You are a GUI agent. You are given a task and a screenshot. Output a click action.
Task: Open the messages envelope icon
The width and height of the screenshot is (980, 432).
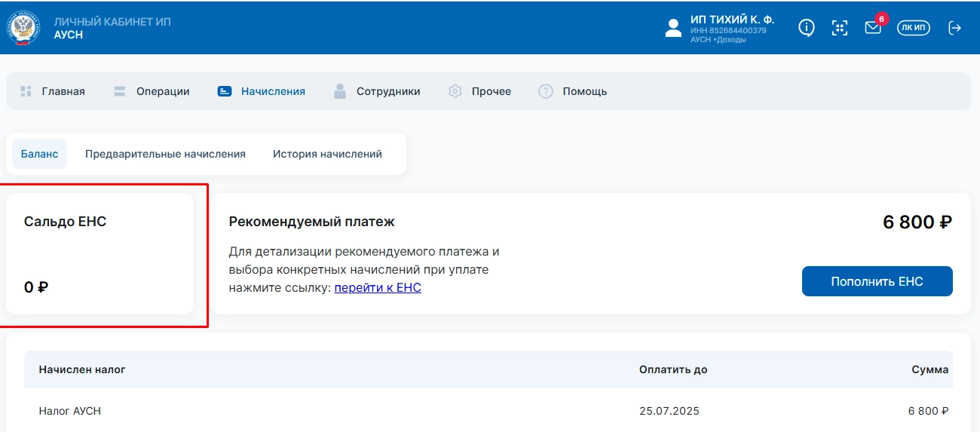pyautogui.click(x=872, y=29)
